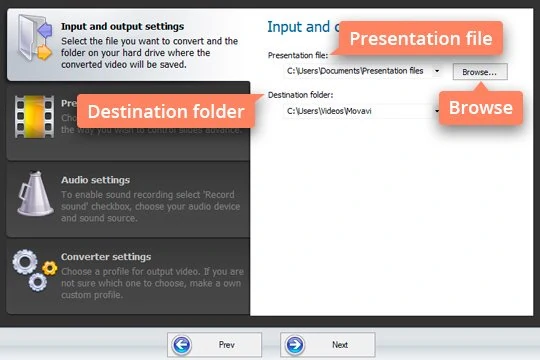Screen dimensions: 540x360
Task: Click the Presentation file path field
Action: pos(358,71)
